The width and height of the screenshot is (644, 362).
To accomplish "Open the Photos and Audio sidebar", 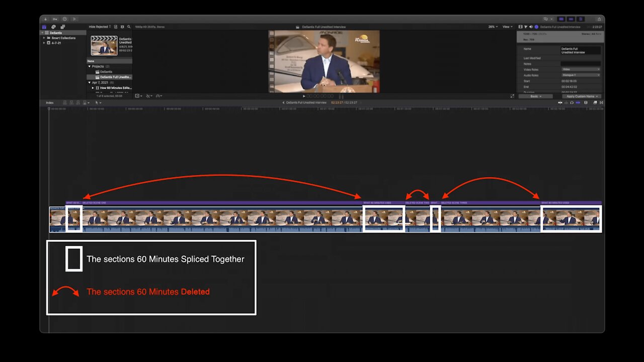I will (x=53, y=27).
